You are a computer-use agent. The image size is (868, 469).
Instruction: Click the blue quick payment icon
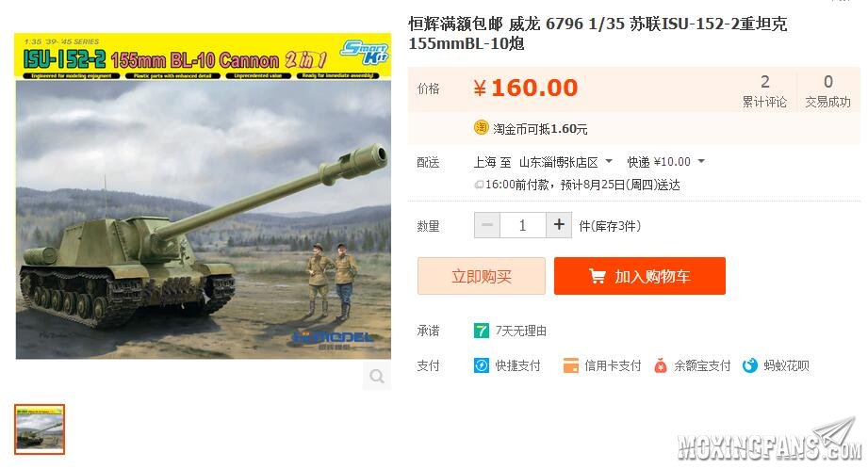[x=481, y=365]
